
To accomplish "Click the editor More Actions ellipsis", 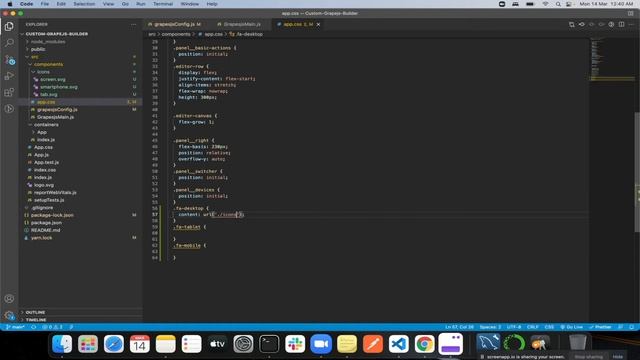I will pyautogui.click(x=631, y=24).
